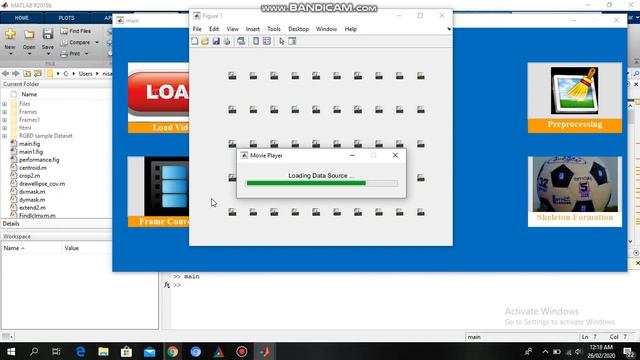Select centroid.m in Current Folder list
The image size is (640, 360).
[x=33, y=168]
